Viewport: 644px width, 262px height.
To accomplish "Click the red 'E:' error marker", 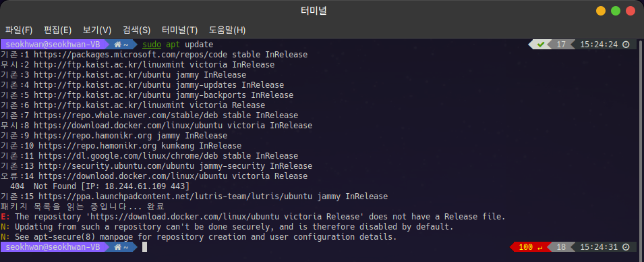I will coord(5,217).
